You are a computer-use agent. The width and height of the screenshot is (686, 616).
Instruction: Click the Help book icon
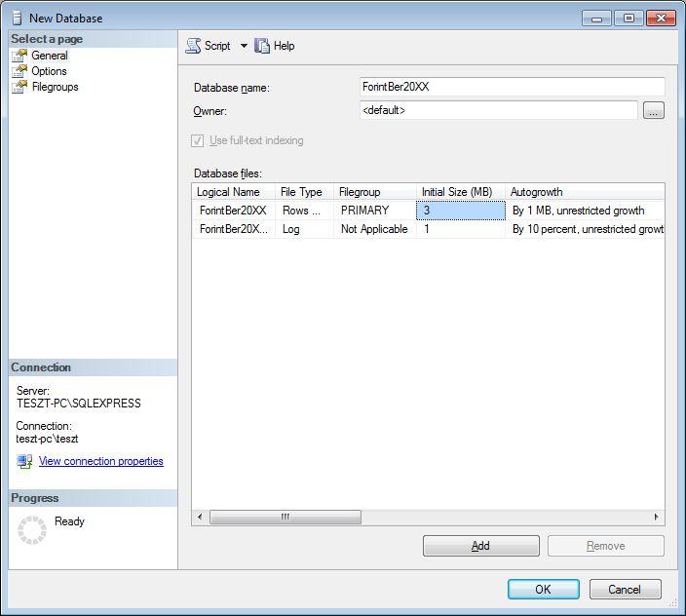tap(261, 46)
